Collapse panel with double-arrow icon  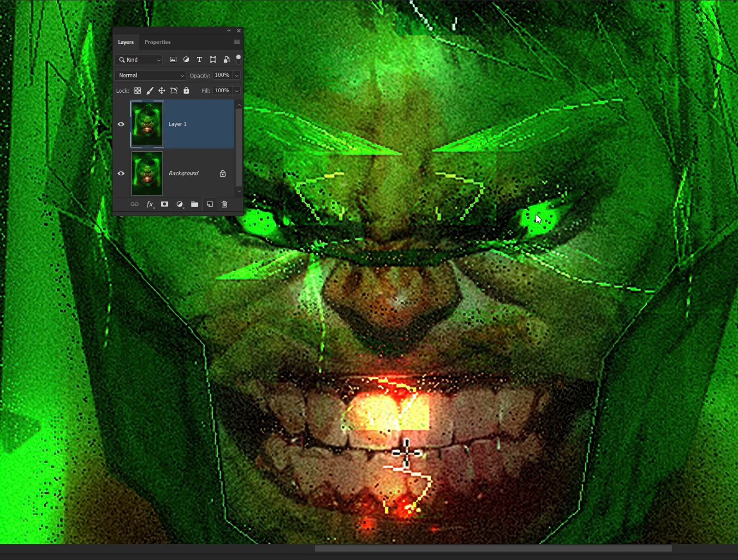coord(229,30)
